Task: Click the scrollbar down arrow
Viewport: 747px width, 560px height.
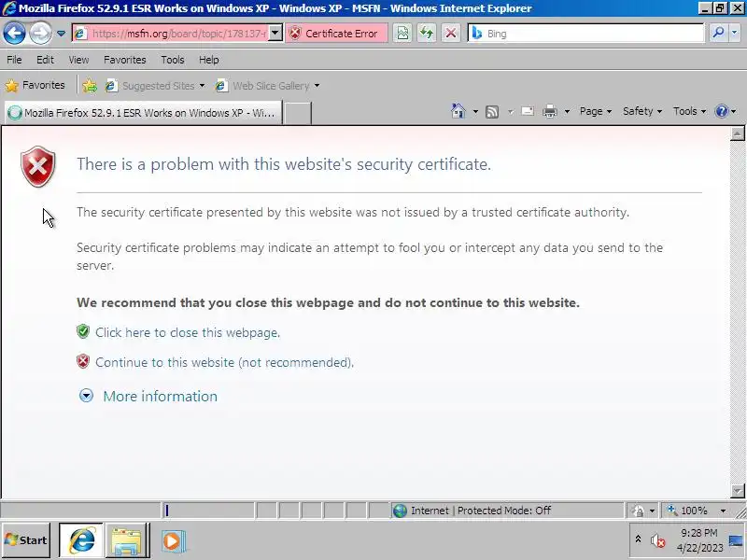Action: pos(737,491)
